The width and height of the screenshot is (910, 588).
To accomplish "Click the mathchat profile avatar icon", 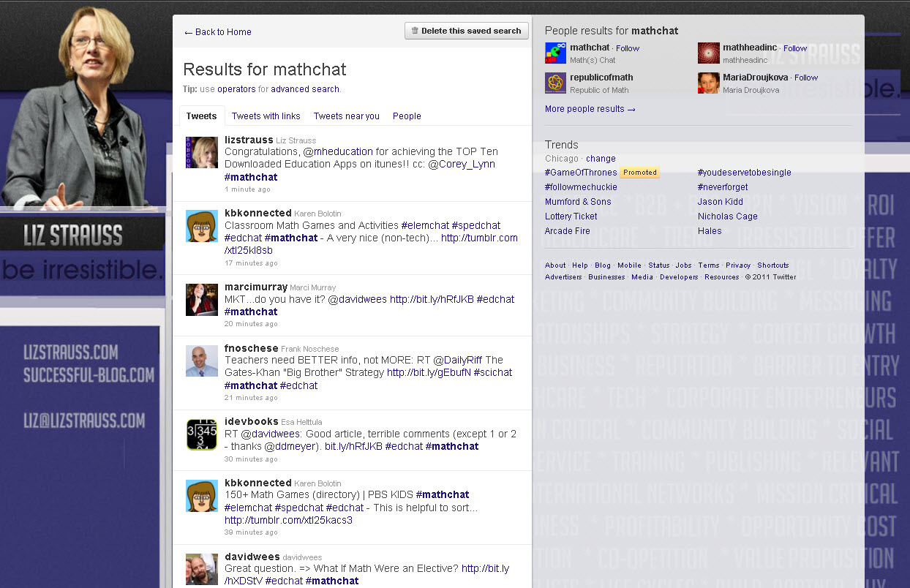I will 556,53.
